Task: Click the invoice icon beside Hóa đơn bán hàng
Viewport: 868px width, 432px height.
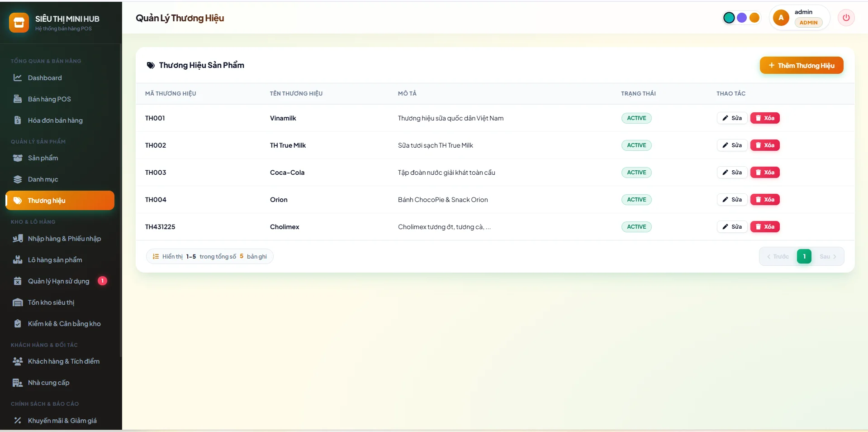Action: [x=18, y=120]
